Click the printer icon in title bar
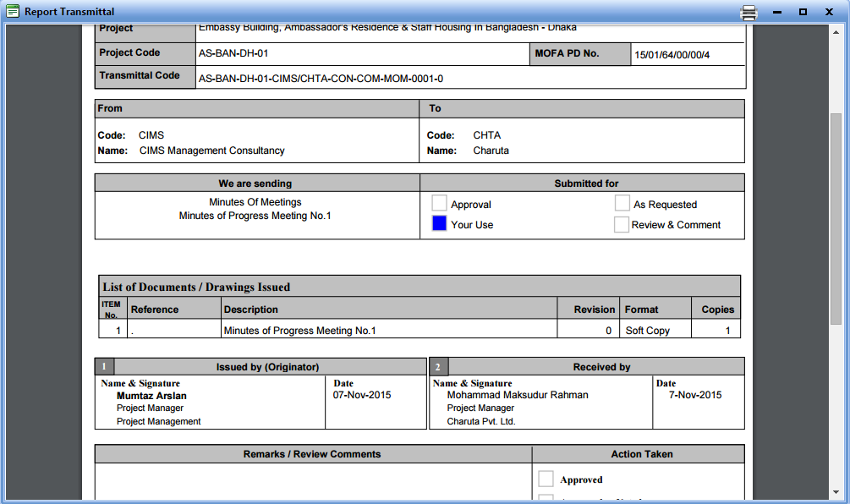 [749, 12]
